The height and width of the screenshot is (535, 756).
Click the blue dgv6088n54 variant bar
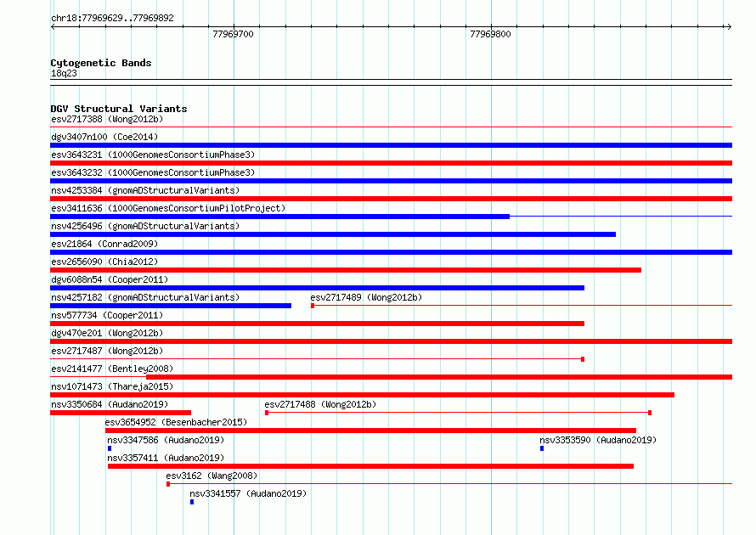pyautogui.click(x=317, y=288)
